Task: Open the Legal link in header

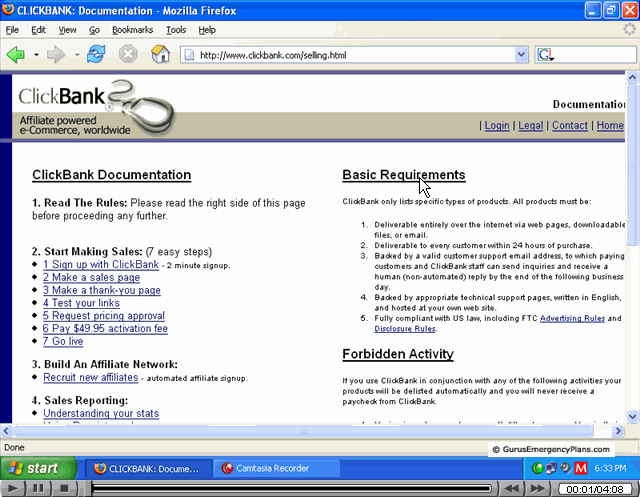Action: (531, 125)
